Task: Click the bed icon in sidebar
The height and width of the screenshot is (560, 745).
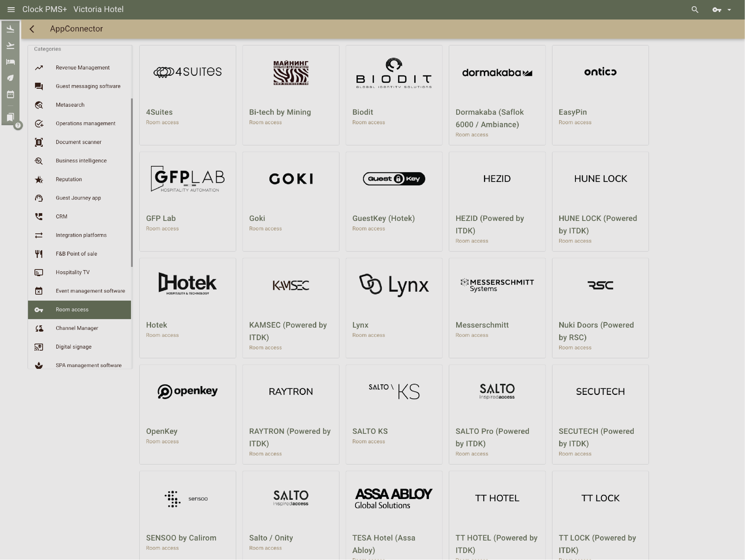Action: 10,62
